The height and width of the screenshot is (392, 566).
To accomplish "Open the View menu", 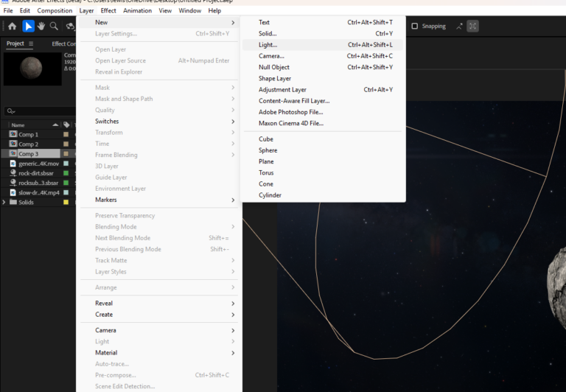I will coord(165,10).
